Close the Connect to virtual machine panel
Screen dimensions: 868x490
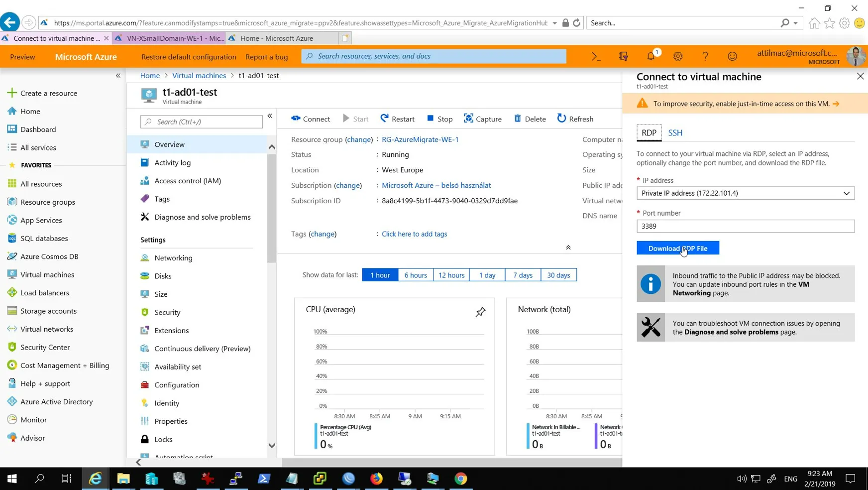[x=860, y=76]
